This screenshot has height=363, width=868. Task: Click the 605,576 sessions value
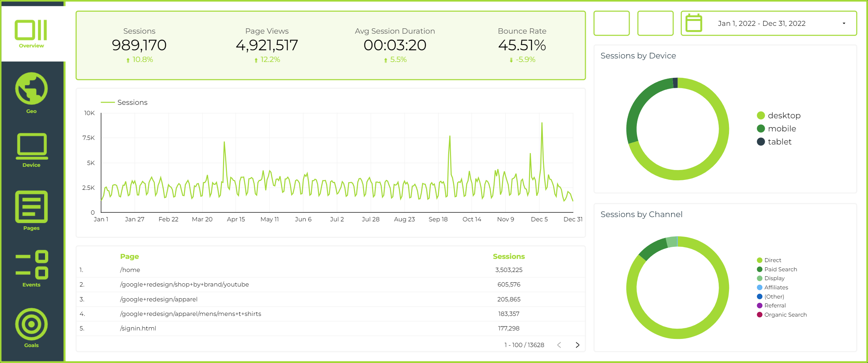[x=509, y=284]
